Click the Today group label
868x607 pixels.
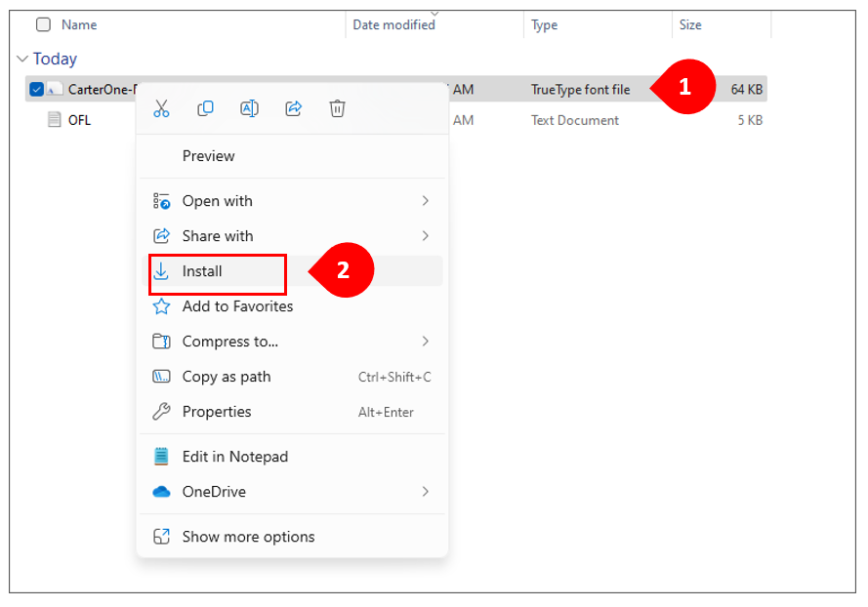click(x=55, y=59)
